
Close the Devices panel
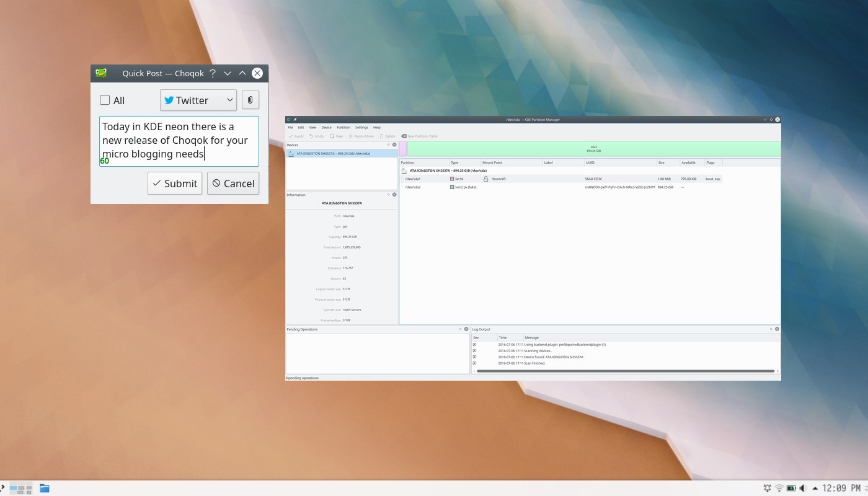tap(394, 144)
